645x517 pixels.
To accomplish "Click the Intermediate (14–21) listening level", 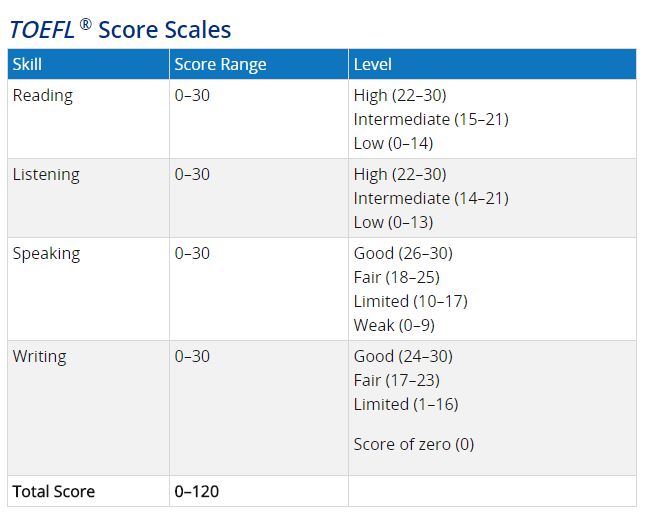I will (x=431, y=199).
